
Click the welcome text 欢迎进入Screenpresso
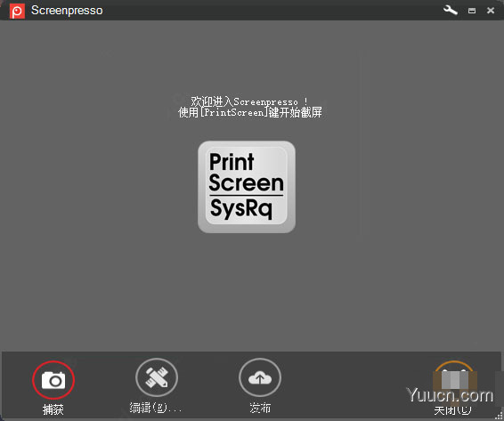249,101
